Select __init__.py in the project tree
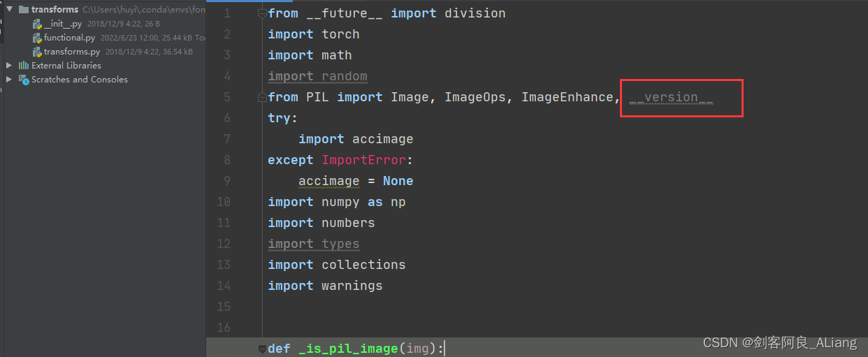The height and width of the screenshot is (357, 868). [x=63, y=24]
